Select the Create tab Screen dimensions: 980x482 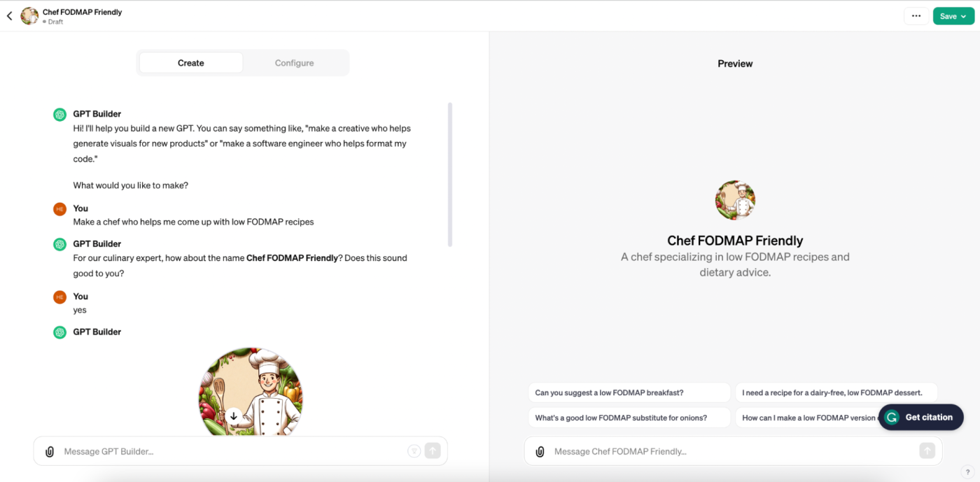click(191, 63)
